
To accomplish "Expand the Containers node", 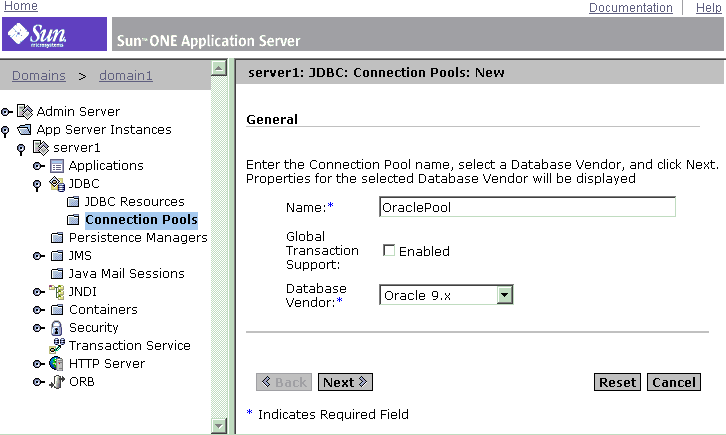I will coord(39,310).
